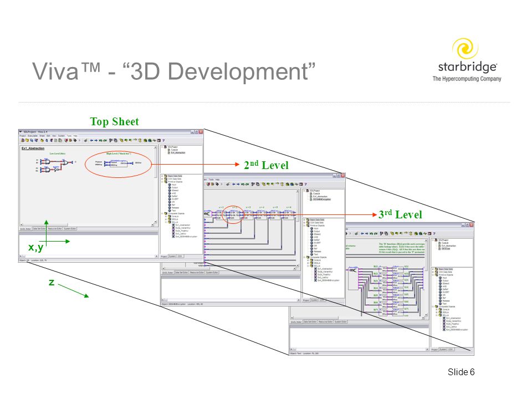The width and height of the screenshot is (532, 399).
Task: Collapse Primitive Objects in Top Sheet tree
Action: tap(162, 182)
